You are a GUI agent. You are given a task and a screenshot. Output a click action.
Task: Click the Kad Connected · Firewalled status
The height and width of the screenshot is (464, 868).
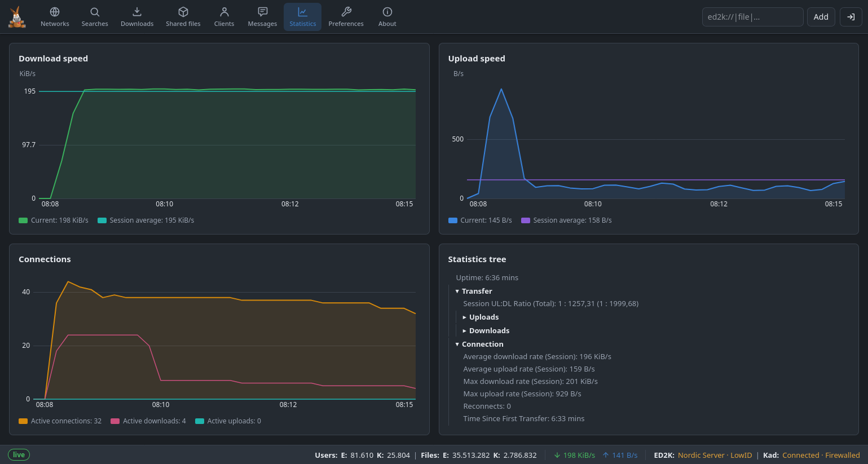[x=821, y=455]
